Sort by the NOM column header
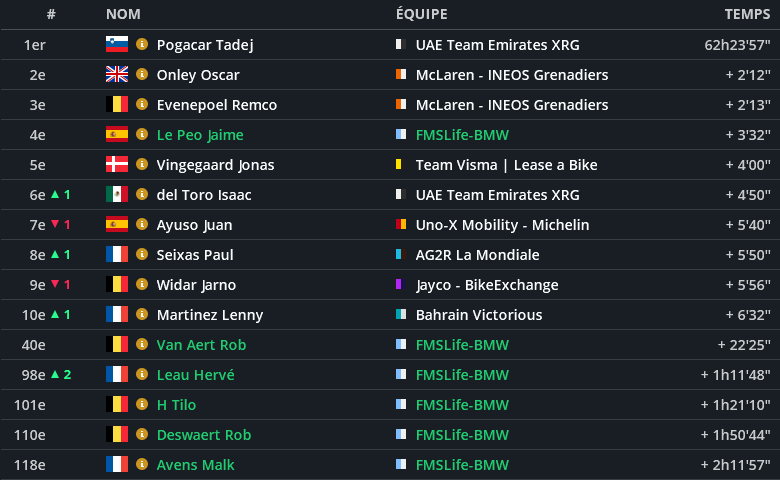This screenshot has width=780, height=480. click(123, 15)
